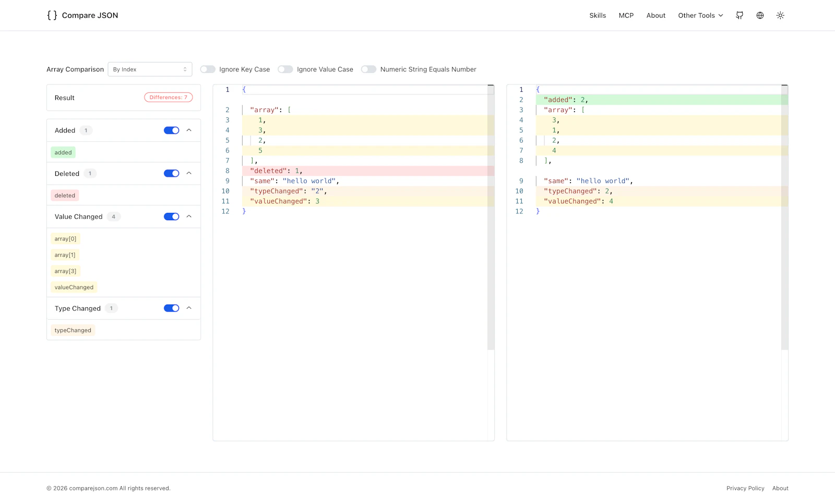Enable Numeric String Equals Number switch
The image size is (835, 504).
click(x=368, y=69)
